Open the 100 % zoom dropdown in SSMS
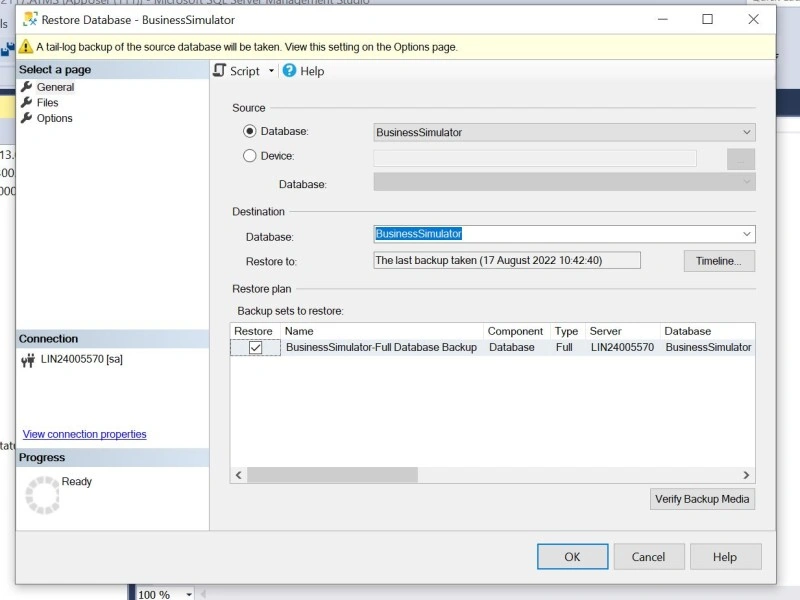Screen dimensions: 800x600 coord(189,594)
